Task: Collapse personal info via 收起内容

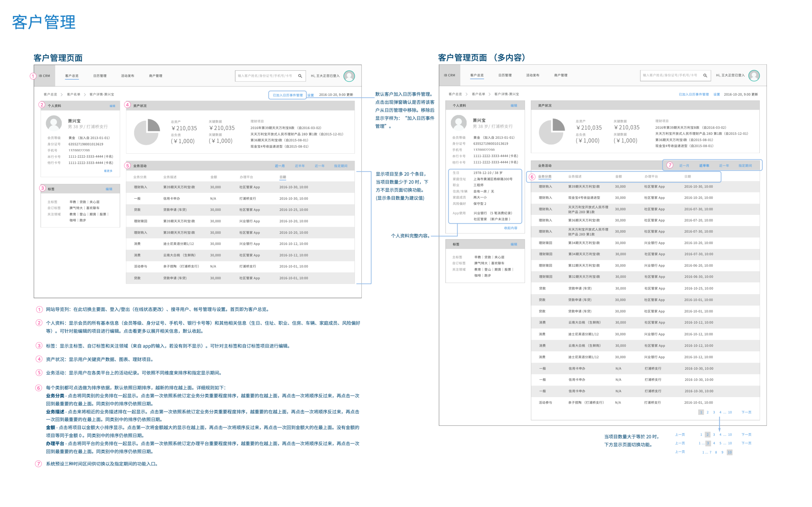Action: [511, 228]
